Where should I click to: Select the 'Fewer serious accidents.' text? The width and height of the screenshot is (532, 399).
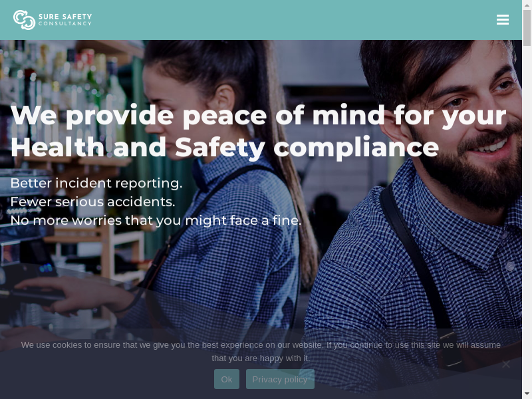(x=92, y=202)
